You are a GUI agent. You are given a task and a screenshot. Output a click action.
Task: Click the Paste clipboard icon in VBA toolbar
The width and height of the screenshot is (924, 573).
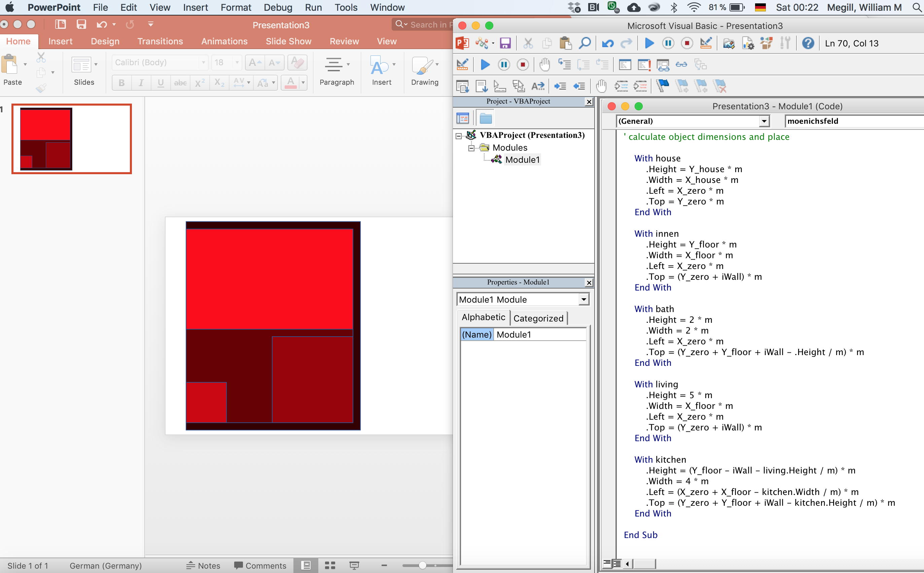pyautogui.click(x=565, y=43)
